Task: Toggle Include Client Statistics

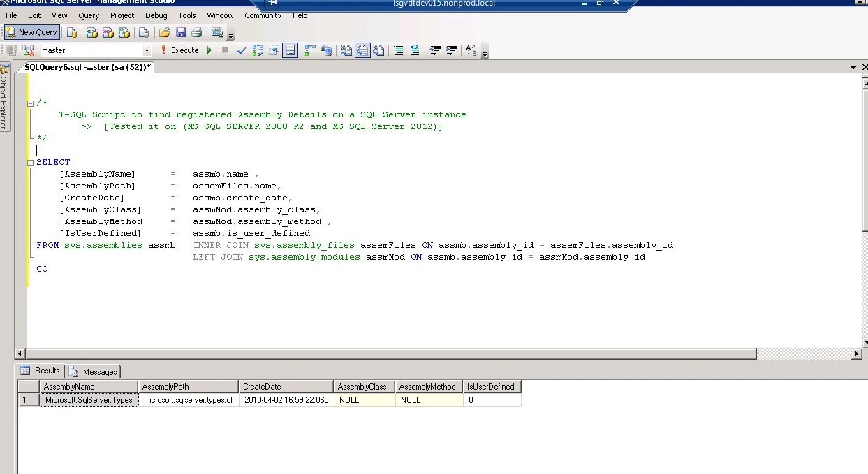Action: (325, 50)
